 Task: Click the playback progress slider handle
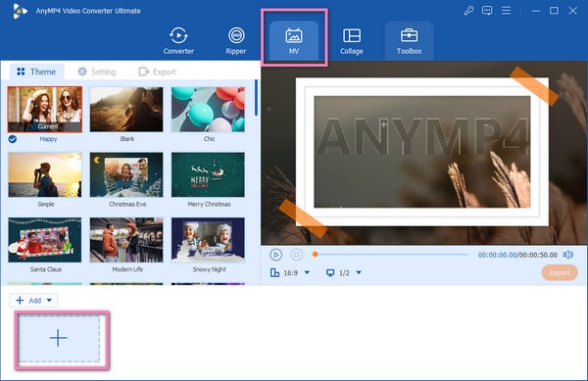pyautogui.click(x=315, y=255)
